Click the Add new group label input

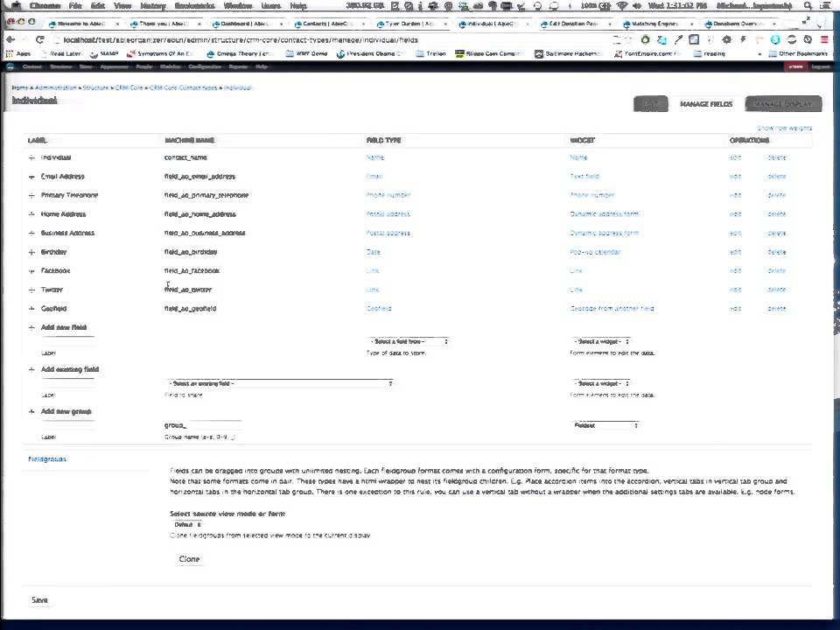(67, 425)
